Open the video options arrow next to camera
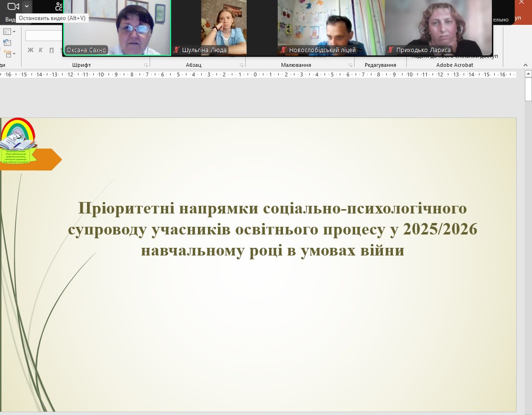This screenshot has height=415, width=532. [x=27, y=6]
